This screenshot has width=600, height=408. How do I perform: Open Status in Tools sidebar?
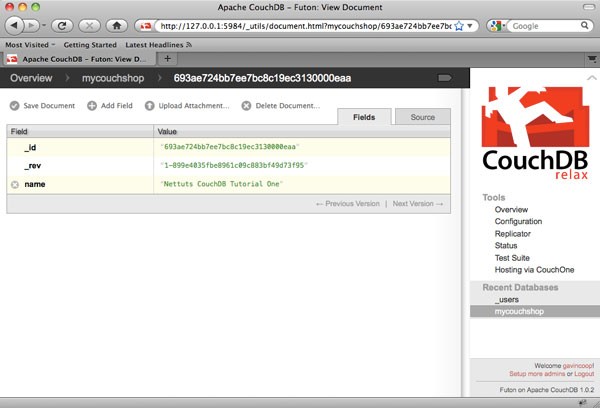(506, 246)
